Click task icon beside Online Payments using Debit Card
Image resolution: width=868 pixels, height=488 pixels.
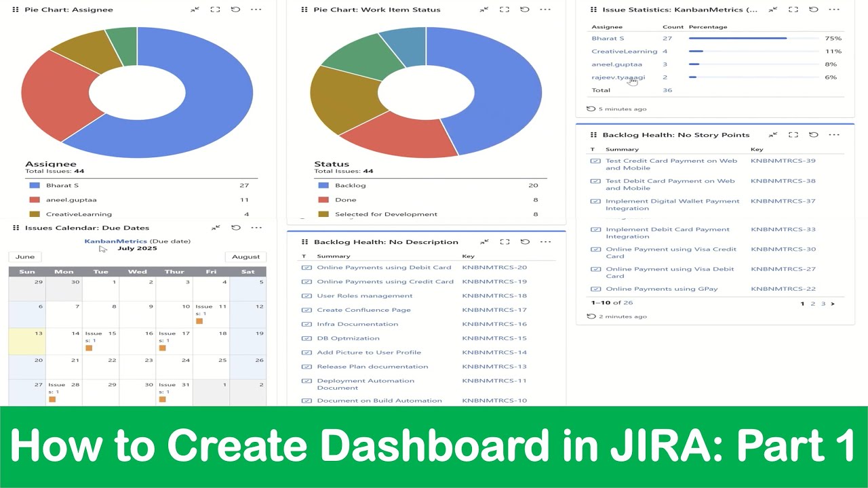click(307, 268)
